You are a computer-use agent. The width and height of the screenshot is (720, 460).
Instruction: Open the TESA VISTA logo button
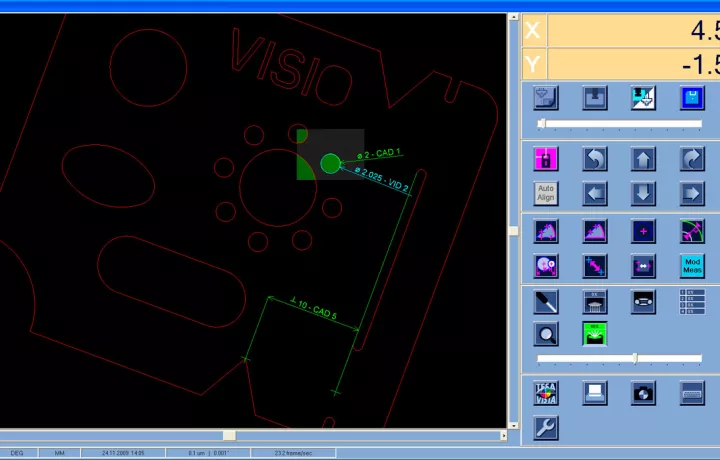546,393
